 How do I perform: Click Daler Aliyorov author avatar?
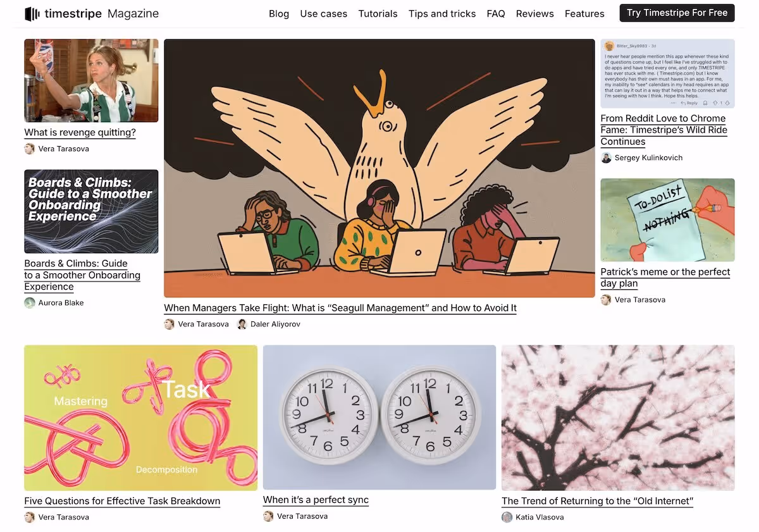[242, 324]
